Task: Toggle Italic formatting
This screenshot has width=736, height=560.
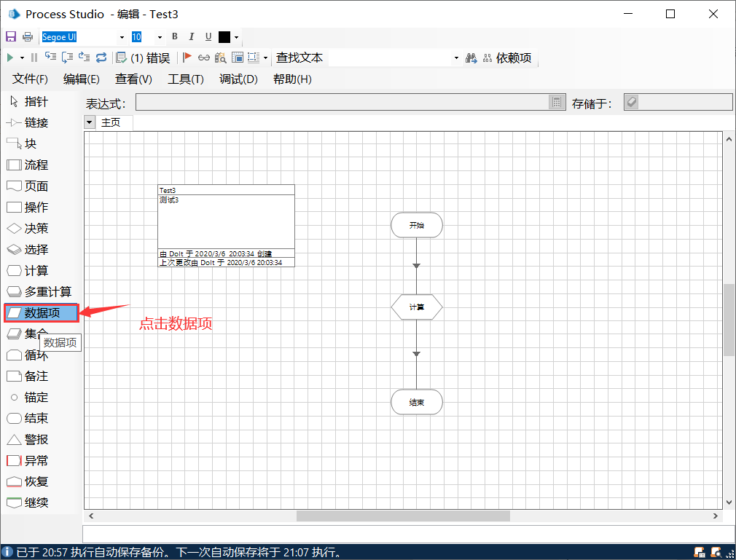Action: point(191,36)
